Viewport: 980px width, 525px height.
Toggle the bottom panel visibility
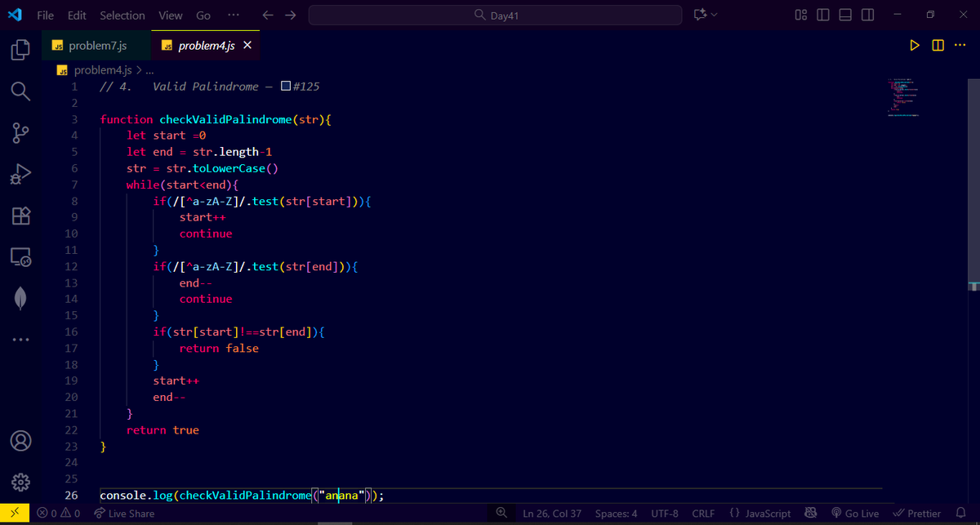tap(845, 15)
